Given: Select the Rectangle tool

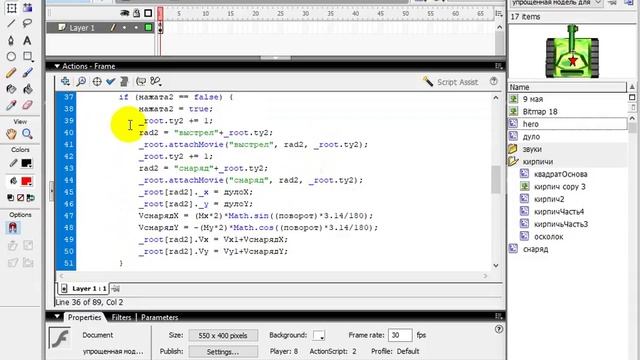Looking at the screenshot, I should [27, 56].
